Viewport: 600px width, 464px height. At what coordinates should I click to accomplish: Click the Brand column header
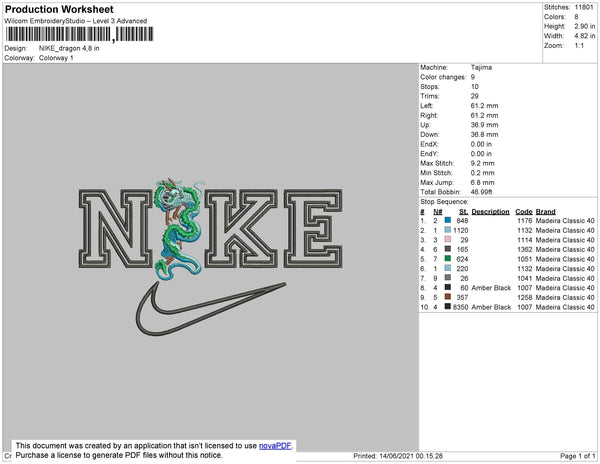click(545, 212)
